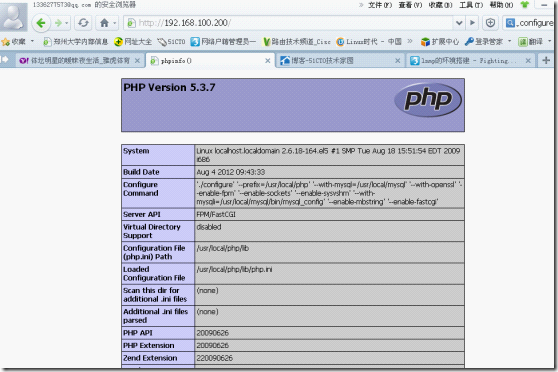Expand the 收藏 favorites dropdown arrow
Screen dimensions: 558x372
point(32,42)
